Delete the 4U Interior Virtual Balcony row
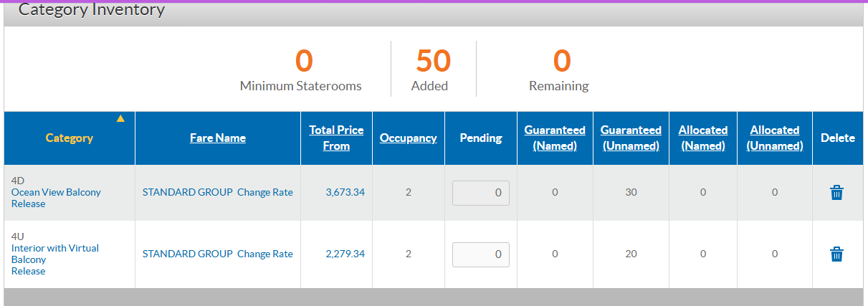Screen dimensions: 868x306 [x=836, y=254]
